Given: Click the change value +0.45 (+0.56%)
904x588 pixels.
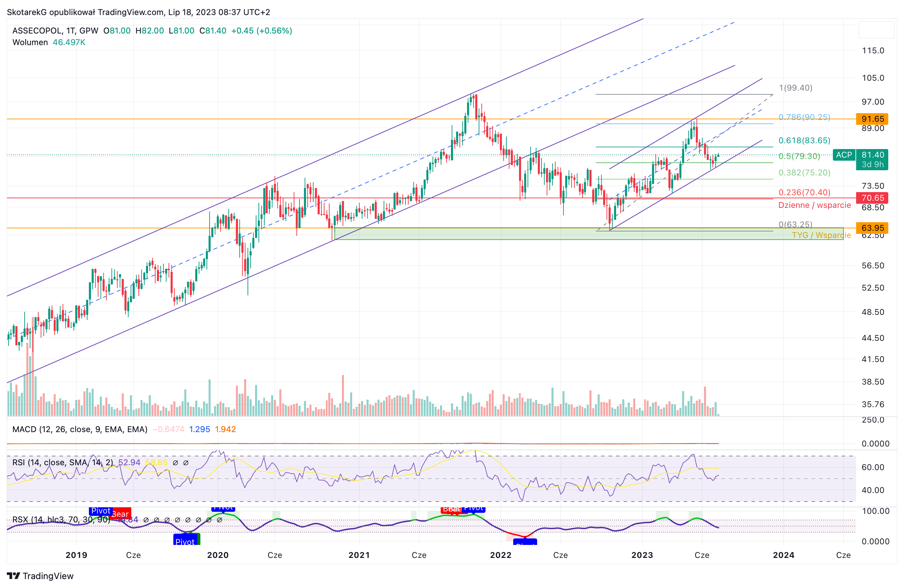Looking at the screenshot, I should click(262, 31).
